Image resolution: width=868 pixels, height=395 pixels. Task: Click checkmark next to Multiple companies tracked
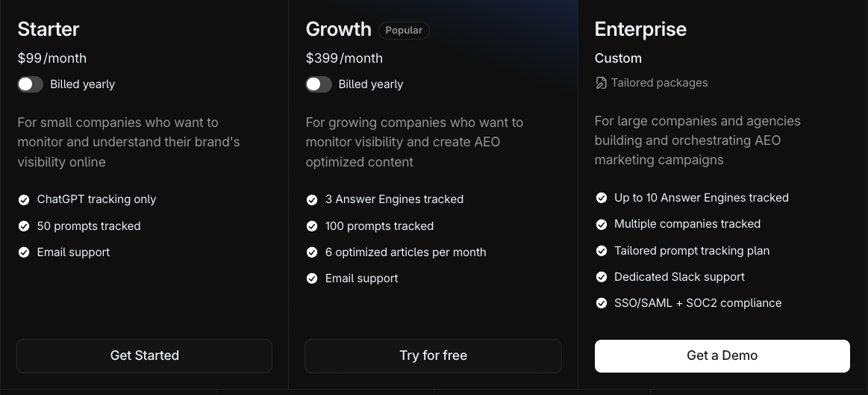coord(601,224)
